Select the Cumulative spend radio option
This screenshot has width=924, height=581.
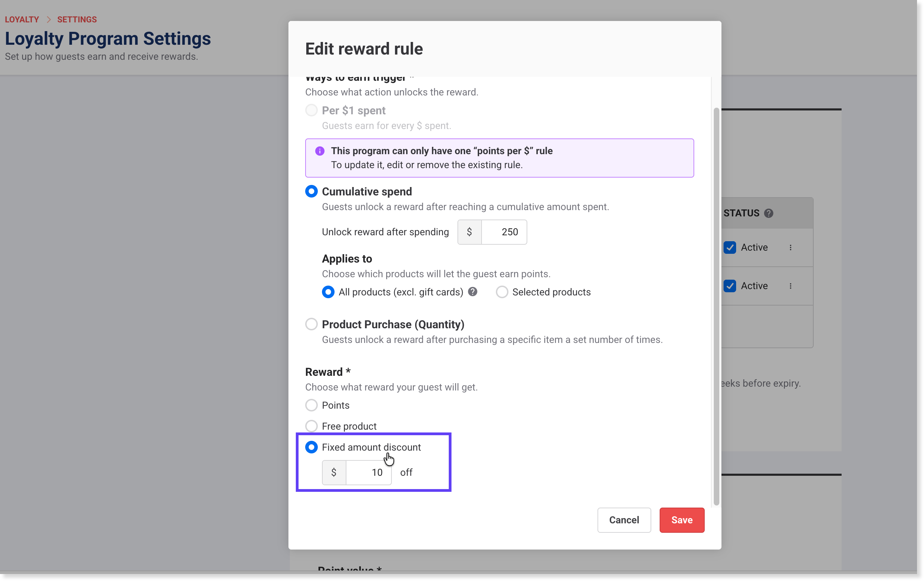pos(311,191)
